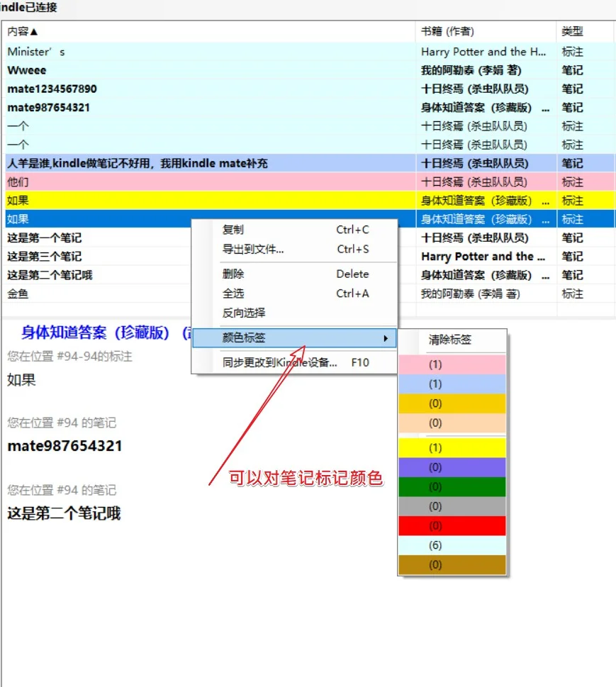Viewport: 616px width, 687px height.
Task: Sort by the 类型 column header
Action: coord(585,31)
